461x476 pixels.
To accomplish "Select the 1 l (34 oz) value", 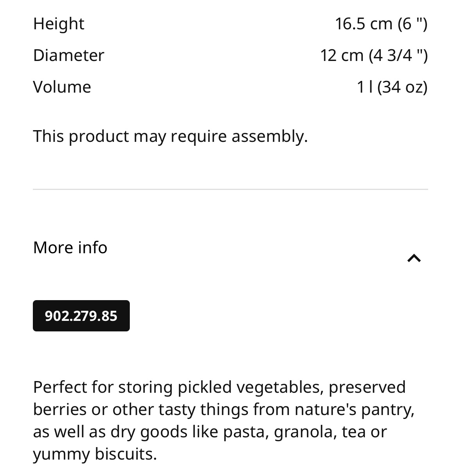I will (x=392, y=87).
